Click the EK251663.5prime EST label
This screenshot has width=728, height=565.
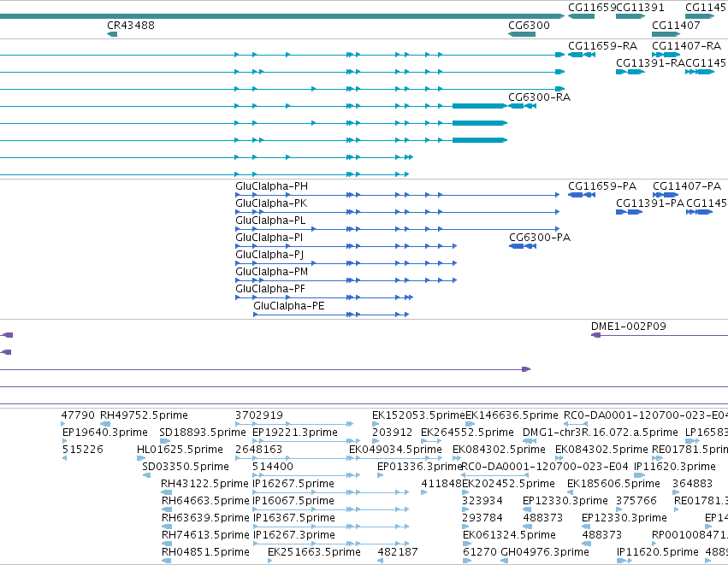(x=314, y=552)
